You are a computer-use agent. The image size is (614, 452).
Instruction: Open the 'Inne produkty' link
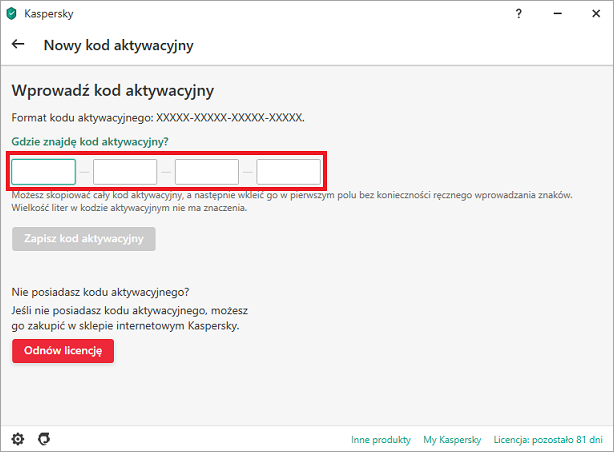click(x=381, y=440)
